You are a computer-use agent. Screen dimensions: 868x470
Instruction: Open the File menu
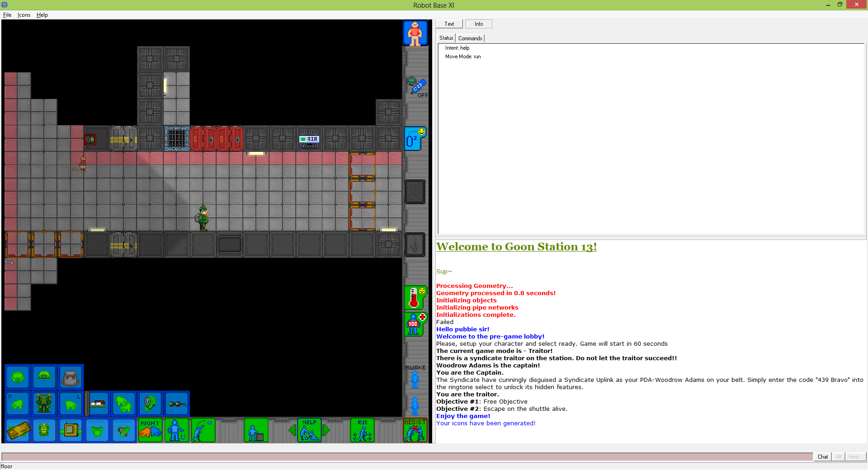tap(7, 15)
